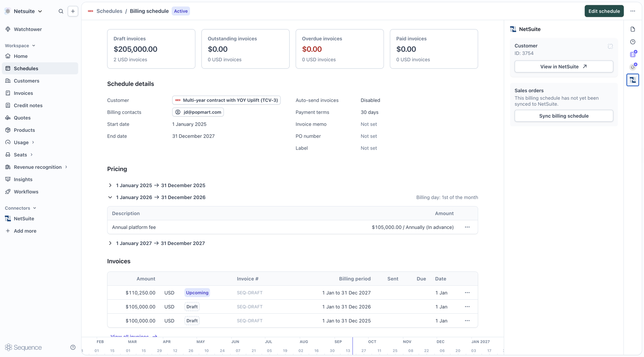Open Credit notes in sidebar

[x=28, y=105]
